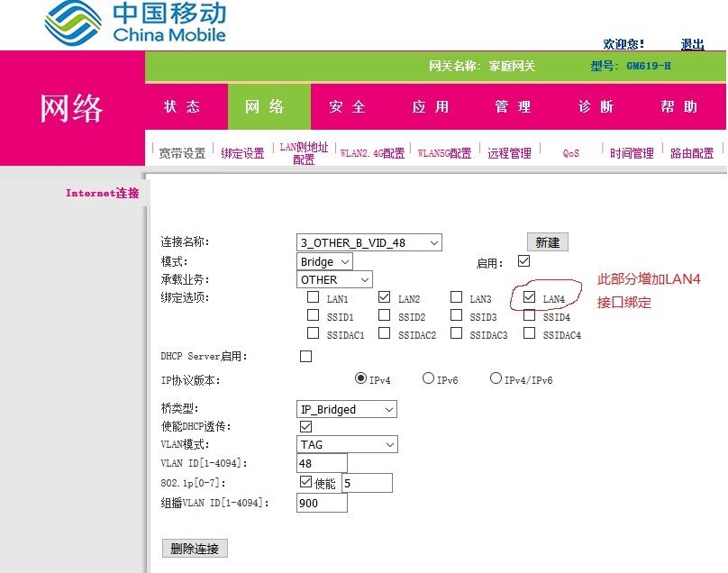Check the DHCP Server启用 checkbox
The image size is (728, 573).
[x=305, y=356]
